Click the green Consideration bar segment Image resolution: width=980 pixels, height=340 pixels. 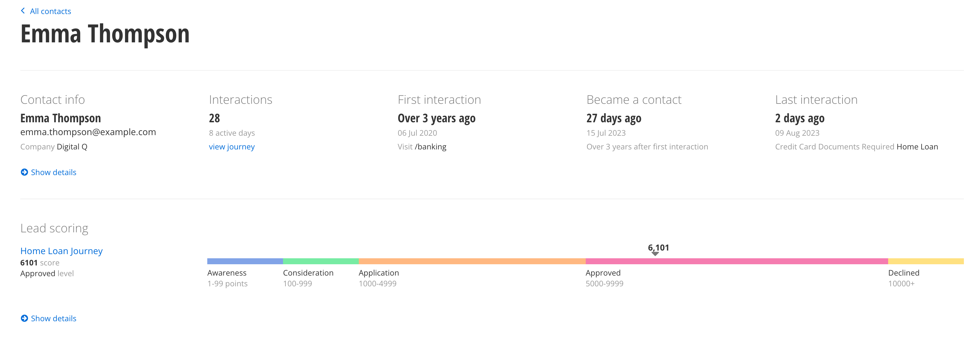pyautogui.click(x=321, y=261)
